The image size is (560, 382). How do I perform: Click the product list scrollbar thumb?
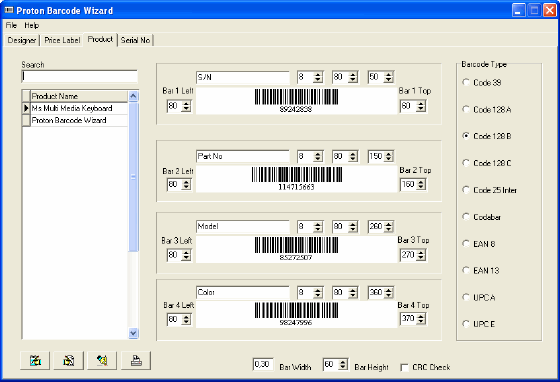(133, 177)
